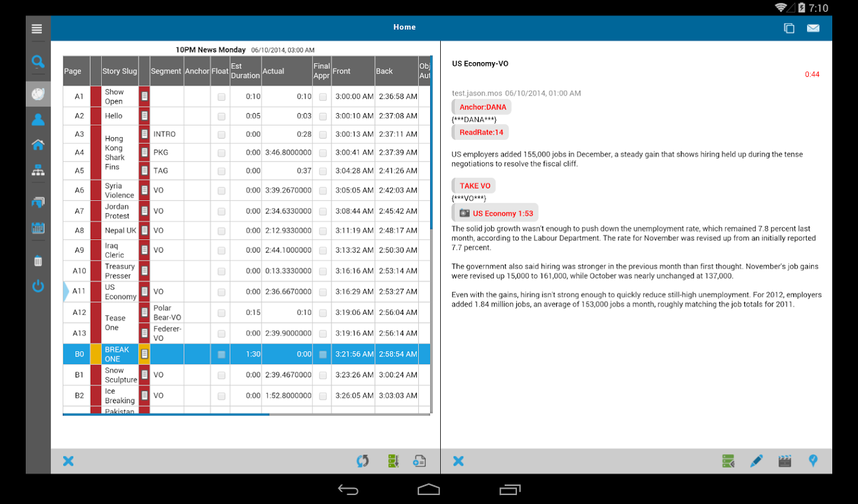The width and height of the screenshot is (858, 504).
Task: Go to Home using the house sidebar icon
Action: 38,144
